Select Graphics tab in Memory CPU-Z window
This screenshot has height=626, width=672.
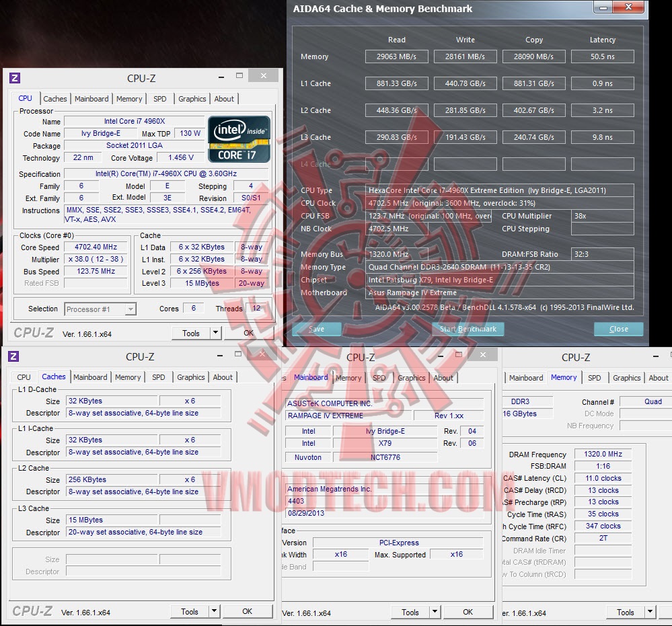[626, 377]
